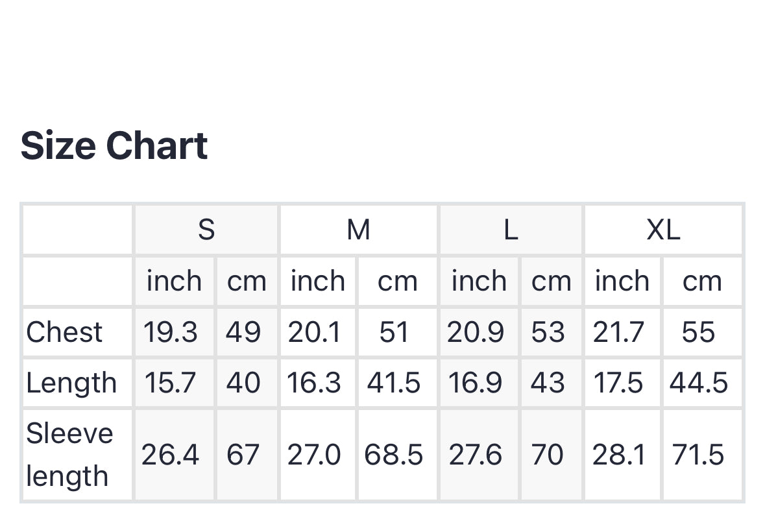Click the 27.6 sleeve inch cell
Screen dimensions: 765x532
point(475,455)
